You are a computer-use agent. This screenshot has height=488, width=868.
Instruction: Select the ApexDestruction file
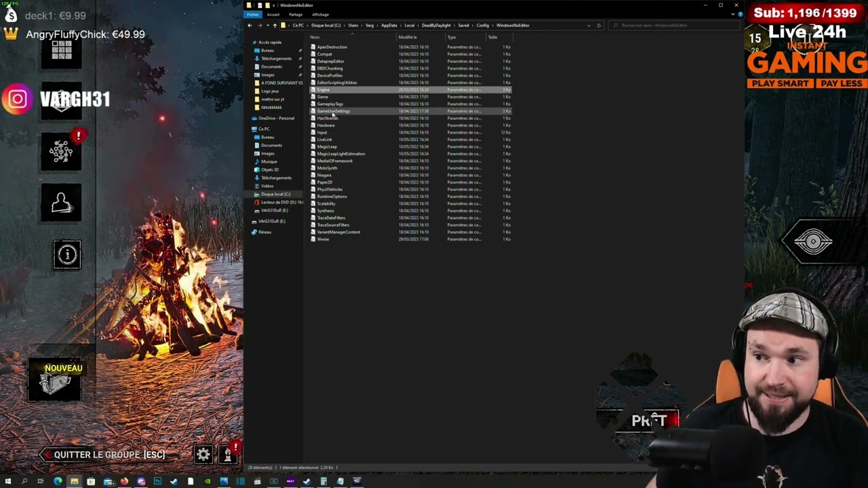click(x=332, y=47)
